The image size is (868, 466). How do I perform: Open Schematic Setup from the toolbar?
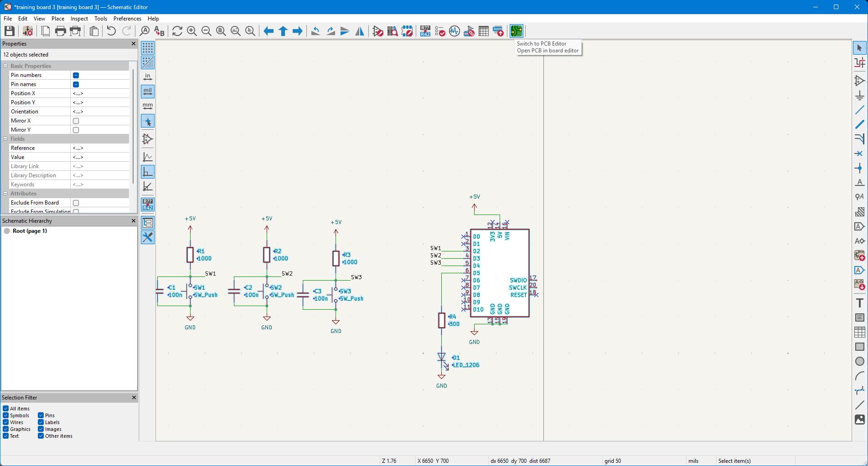(x=28, y=31)
